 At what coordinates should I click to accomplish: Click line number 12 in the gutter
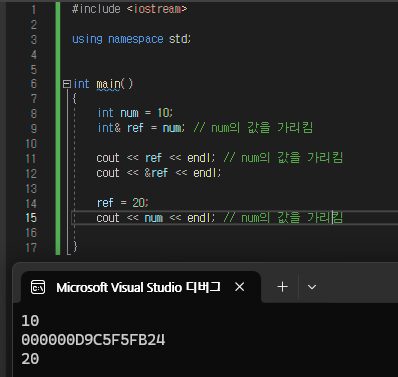(31, 174)
